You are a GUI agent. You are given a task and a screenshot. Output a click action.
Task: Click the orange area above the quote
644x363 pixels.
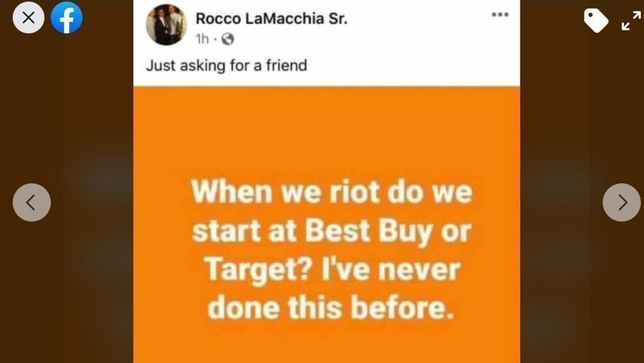pos(326,131)
